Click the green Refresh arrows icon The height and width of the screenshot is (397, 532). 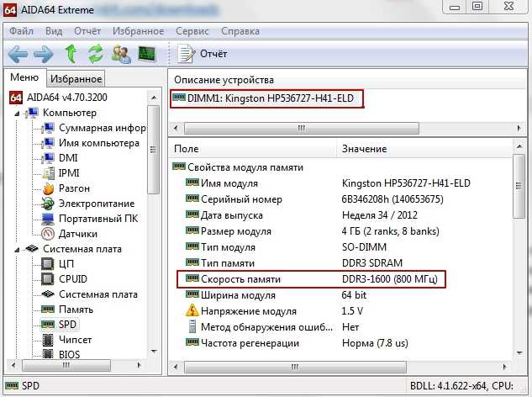[x=96, y=54]
